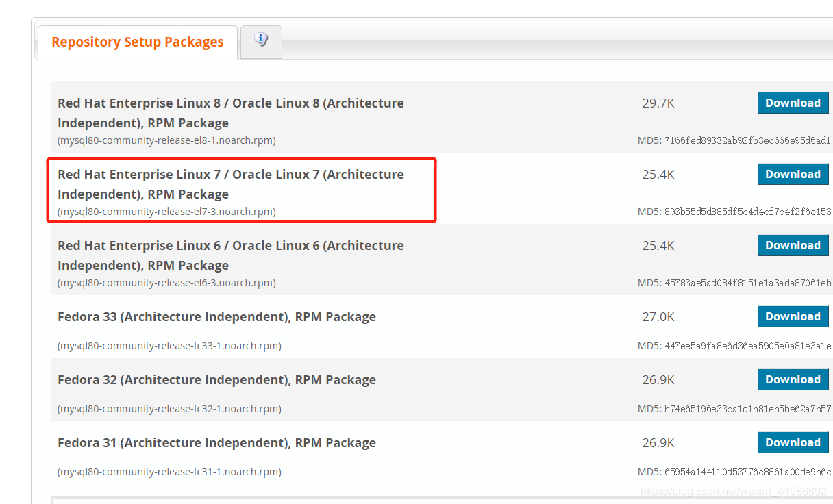Click the 25.4K size of el7 package
The image size is (833, 504).
(x=658, y=175)
